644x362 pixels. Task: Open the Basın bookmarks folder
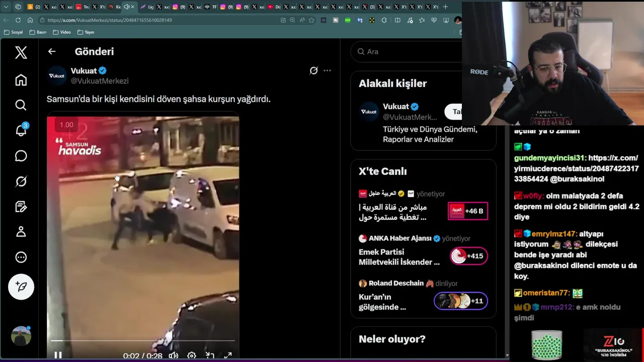point(38,32)
